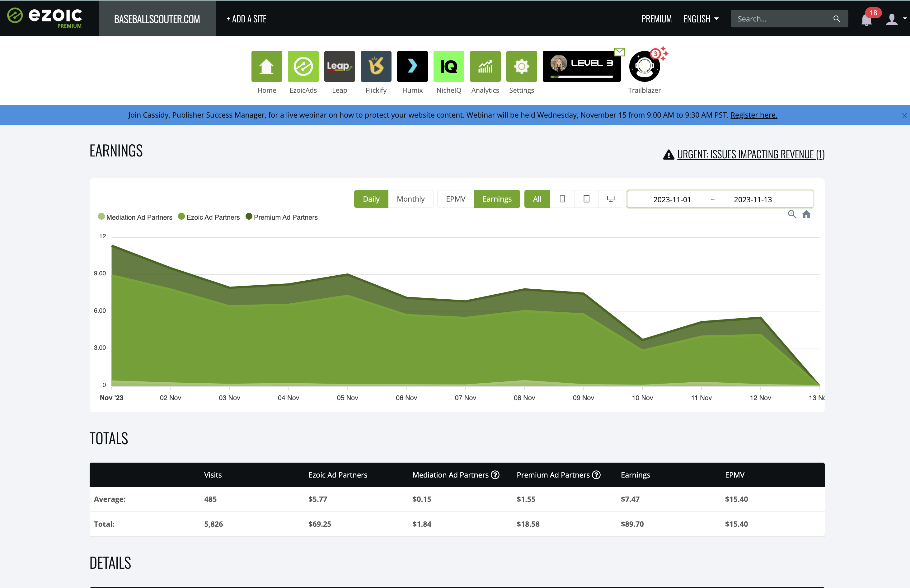Open the Analytics app icon
Screen dimensions: 910x588
[x=485, y=66]
